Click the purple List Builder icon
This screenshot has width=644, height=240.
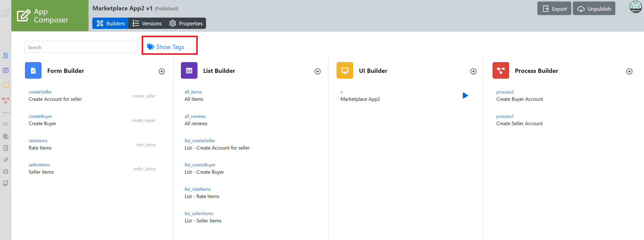tap(189, 71)
